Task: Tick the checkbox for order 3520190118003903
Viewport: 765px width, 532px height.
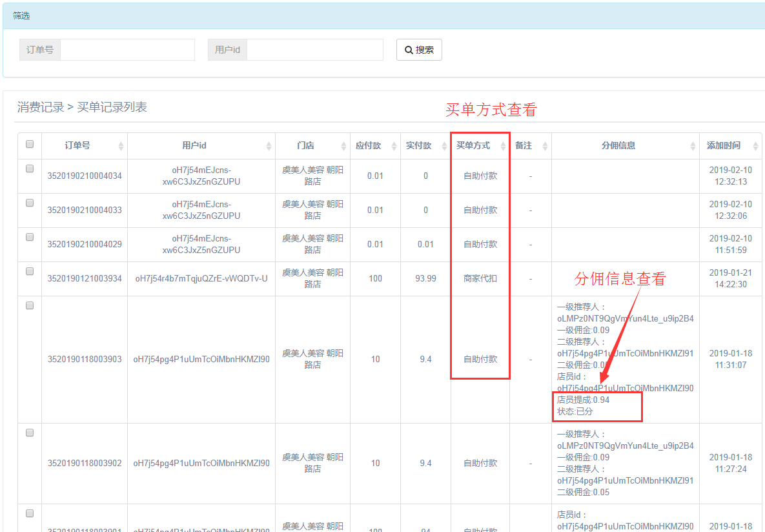Action: (x=30, y=305)
